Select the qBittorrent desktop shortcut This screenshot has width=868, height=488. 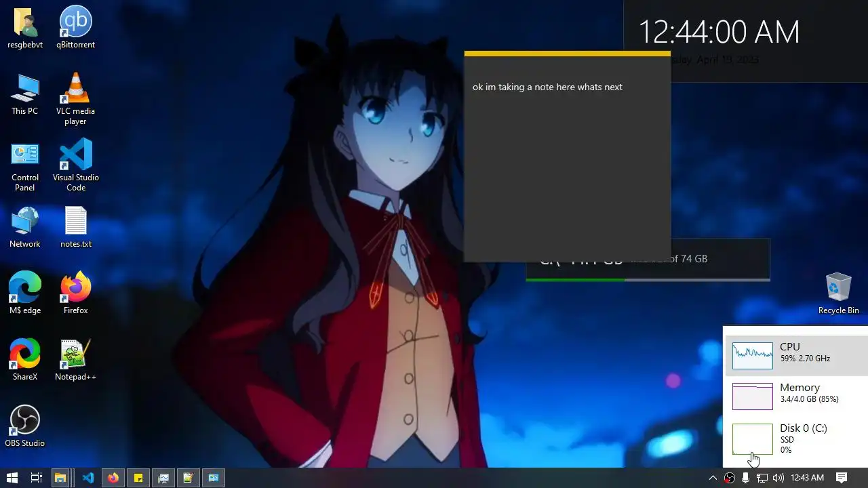pos(75,28)
